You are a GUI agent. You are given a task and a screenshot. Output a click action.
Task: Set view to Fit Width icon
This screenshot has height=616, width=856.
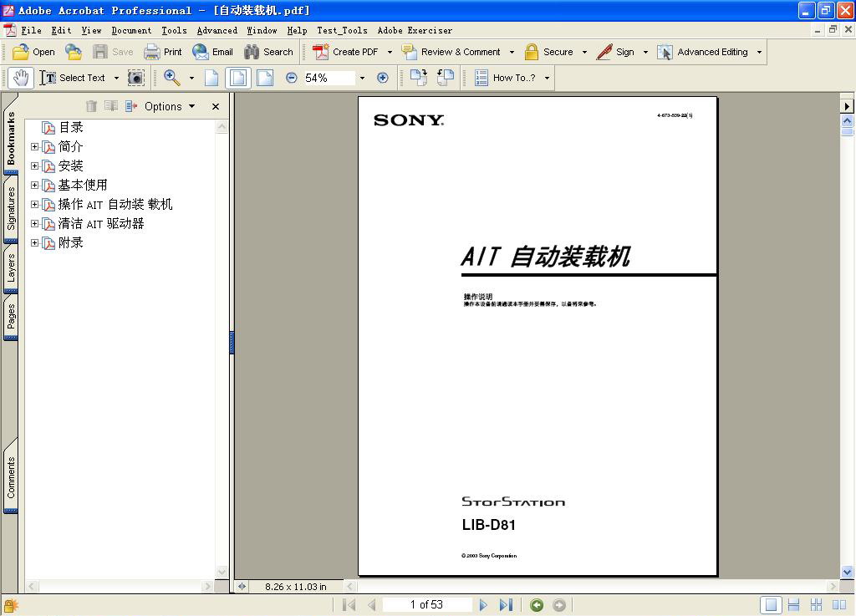(265, 78)
